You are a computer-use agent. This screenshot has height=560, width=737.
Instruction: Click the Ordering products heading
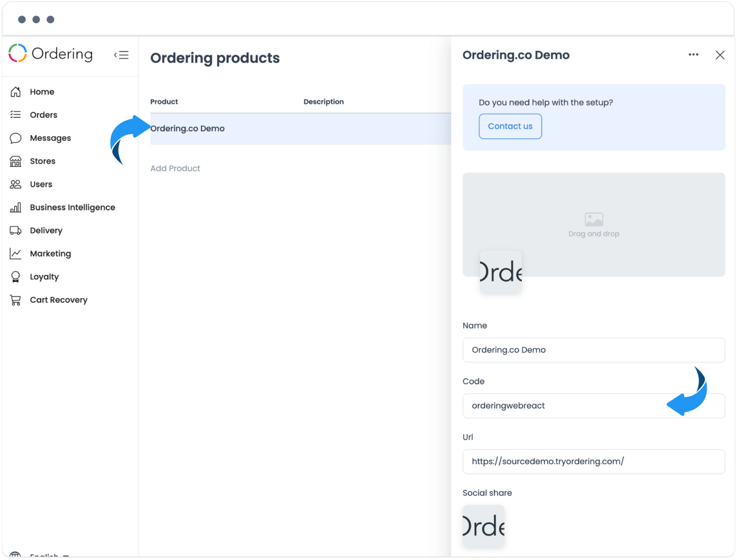[215, 58]
